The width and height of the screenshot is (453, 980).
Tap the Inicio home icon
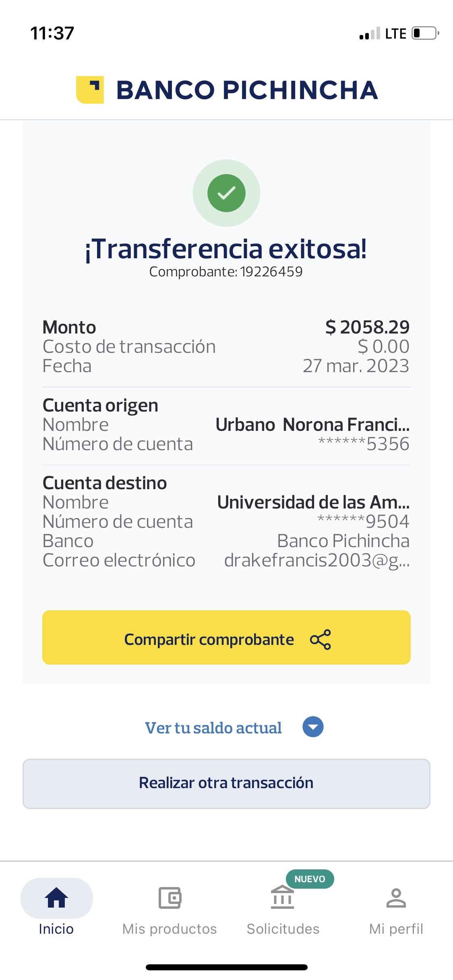[56, 898]
